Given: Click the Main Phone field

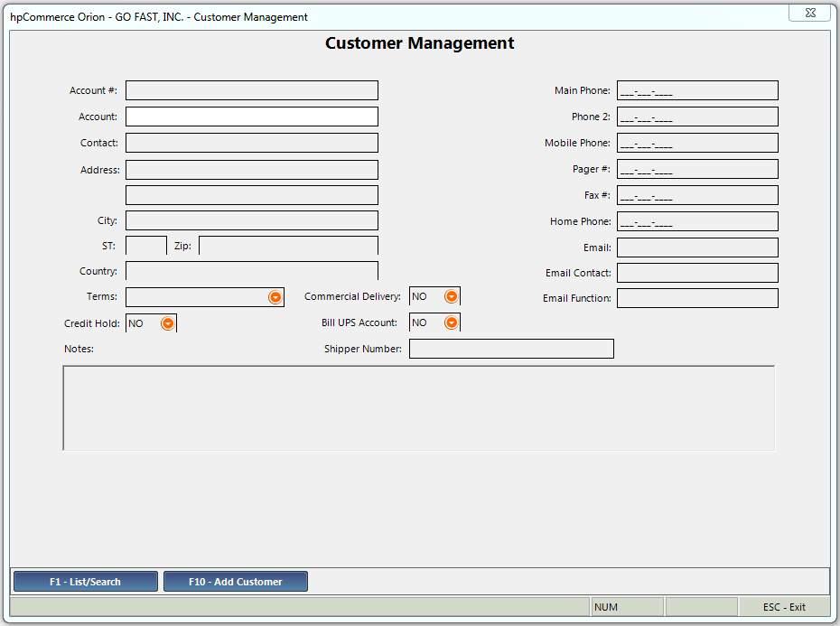Looking at the screenshot, I should pos(696,89).
